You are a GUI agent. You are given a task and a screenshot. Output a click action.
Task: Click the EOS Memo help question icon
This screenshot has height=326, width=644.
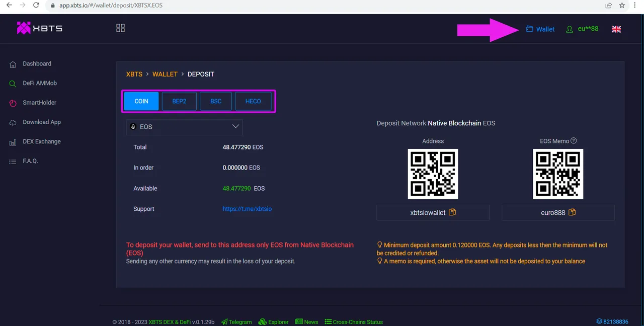point(574,141)
